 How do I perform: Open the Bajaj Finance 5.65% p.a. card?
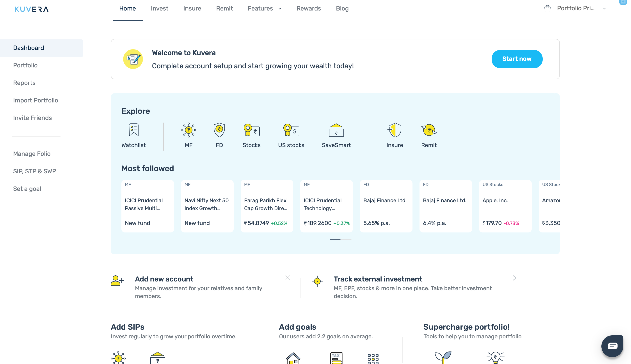click(x=386, y=206)
